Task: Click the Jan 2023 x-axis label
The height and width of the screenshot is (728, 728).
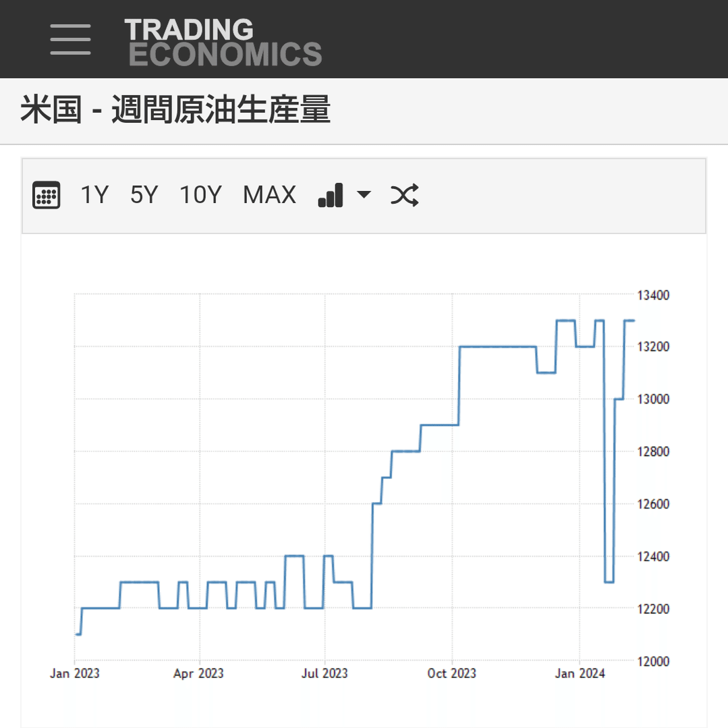Action: click(x=75, y=673)
